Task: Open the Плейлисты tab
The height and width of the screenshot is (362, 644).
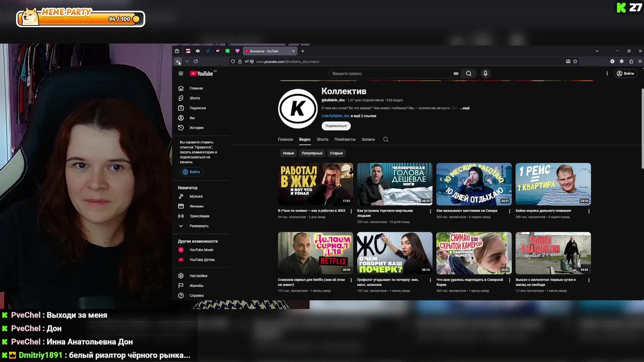Action: pyautogui.click(x=345, y=139)
